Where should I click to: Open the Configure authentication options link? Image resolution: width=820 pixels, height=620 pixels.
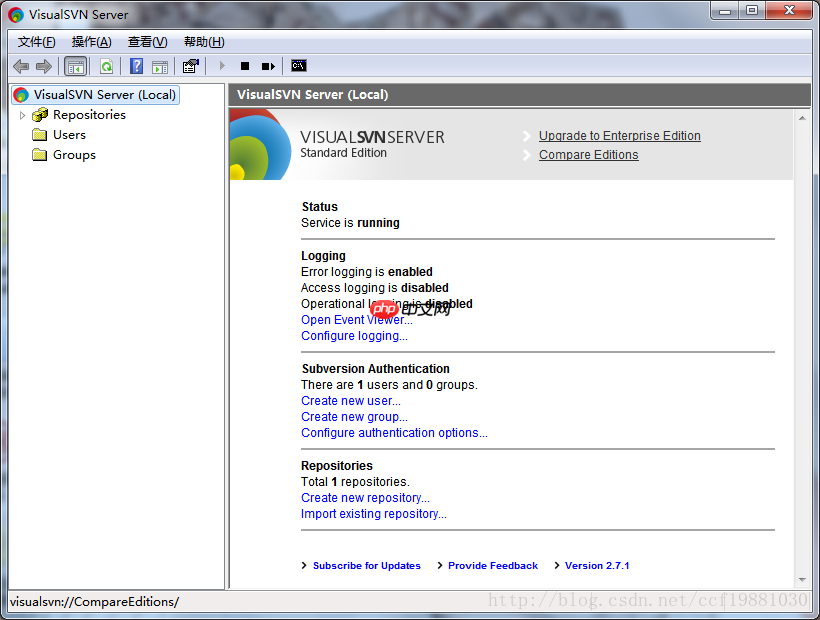point(394,433)
